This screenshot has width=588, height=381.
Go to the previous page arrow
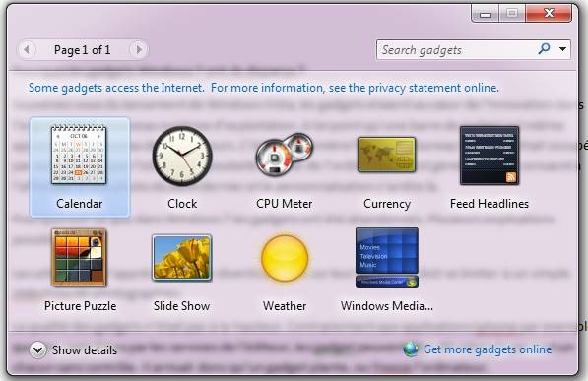pyautogui.click(x=27, y=49)
